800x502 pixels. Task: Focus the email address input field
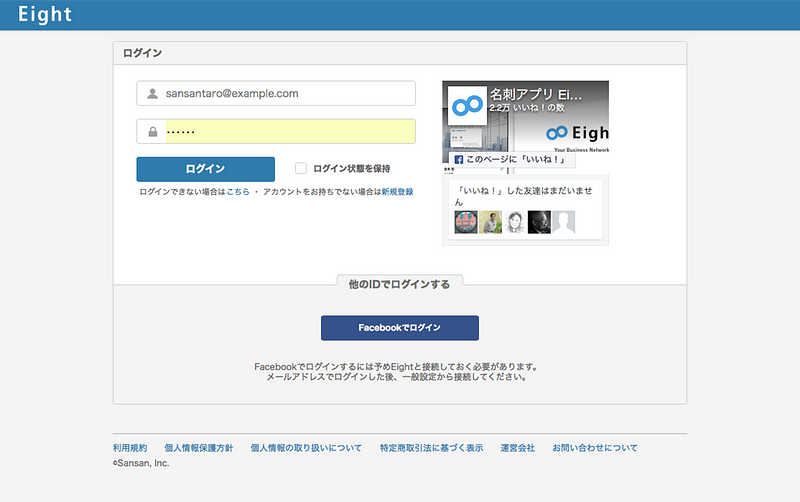pos(276,93)
